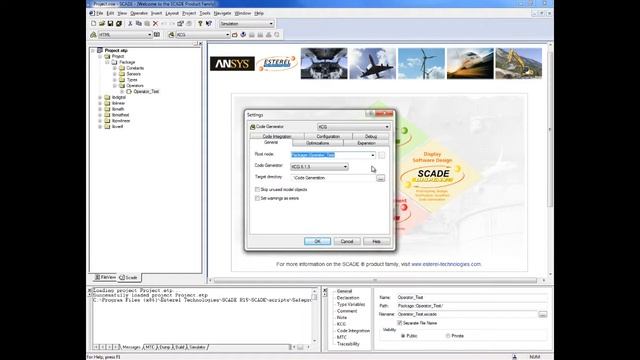Switch to the Code Integration tab in Settings
Screen dimensions: 640x360
click(277, 136)
